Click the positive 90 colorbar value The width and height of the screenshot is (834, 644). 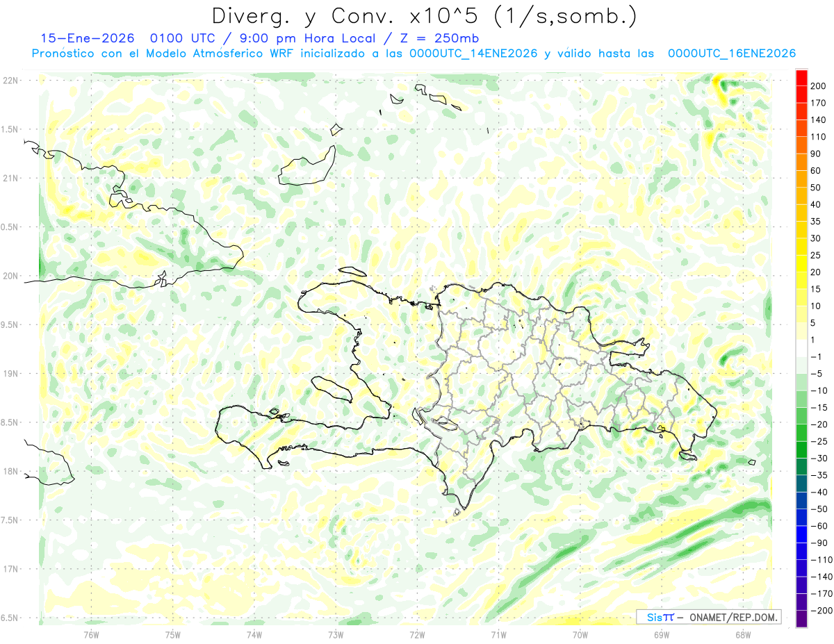coord(816,154)
